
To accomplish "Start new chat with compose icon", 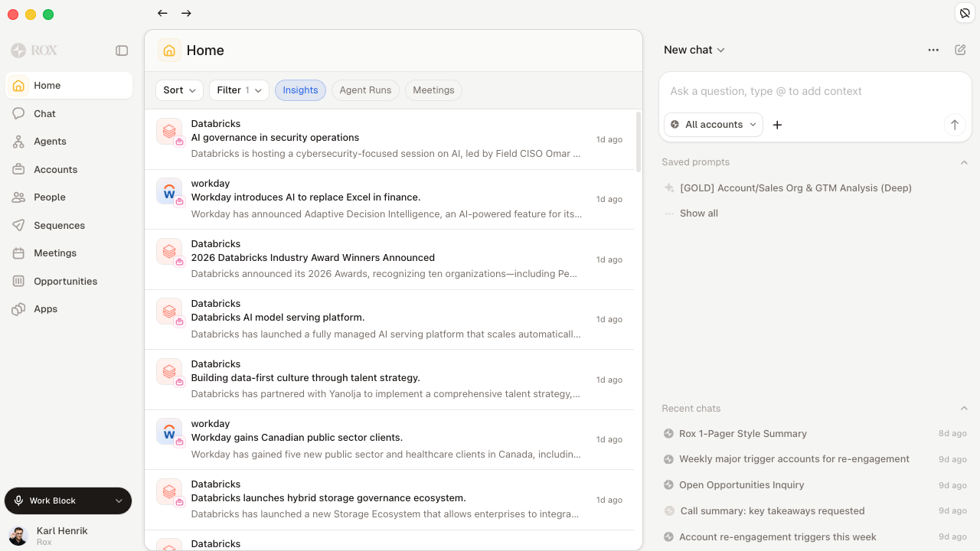I will (960, 50).
